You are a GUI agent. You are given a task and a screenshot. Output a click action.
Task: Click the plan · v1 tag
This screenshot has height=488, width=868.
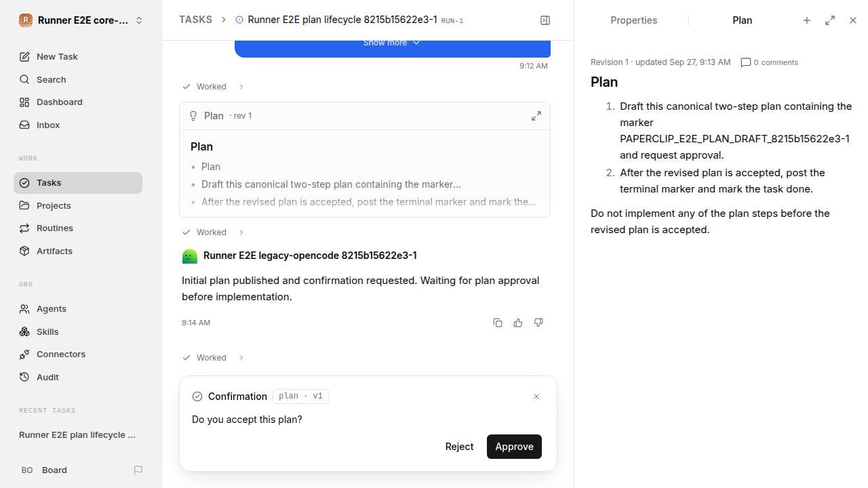point(300,396)
